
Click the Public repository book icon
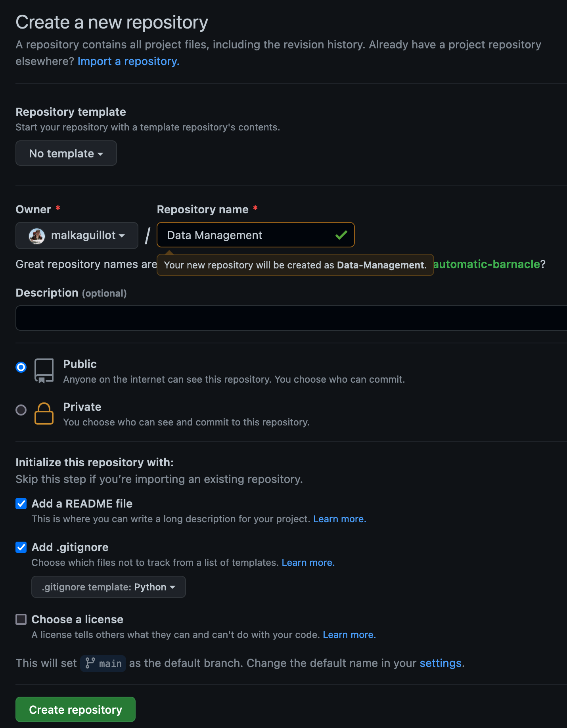[44, 371]
